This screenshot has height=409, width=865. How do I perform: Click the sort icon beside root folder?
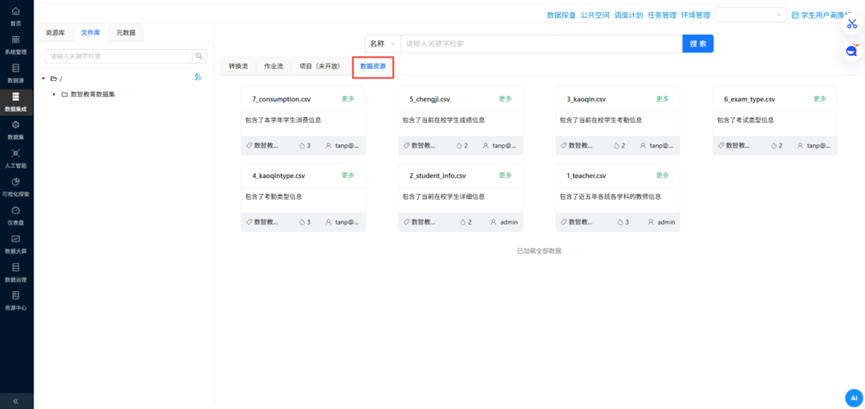click(x=198, y=78)
